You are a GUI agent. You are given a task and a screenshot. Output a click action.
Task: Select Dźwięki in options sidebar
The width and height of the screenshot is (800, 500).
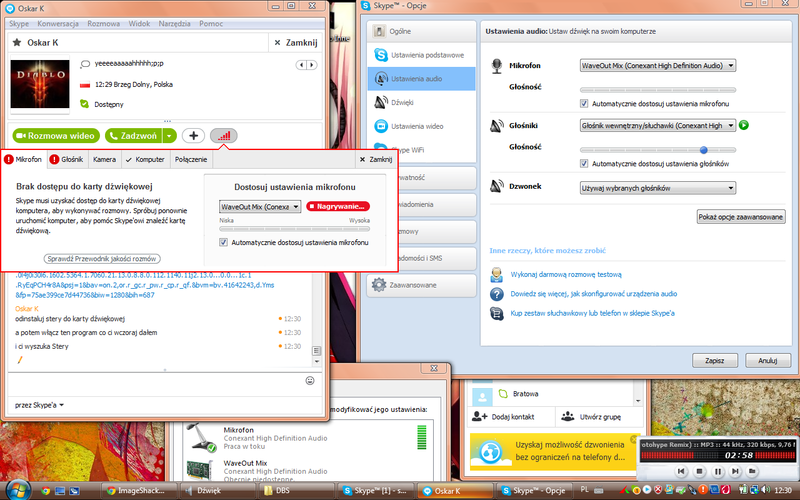click(421, 102)
